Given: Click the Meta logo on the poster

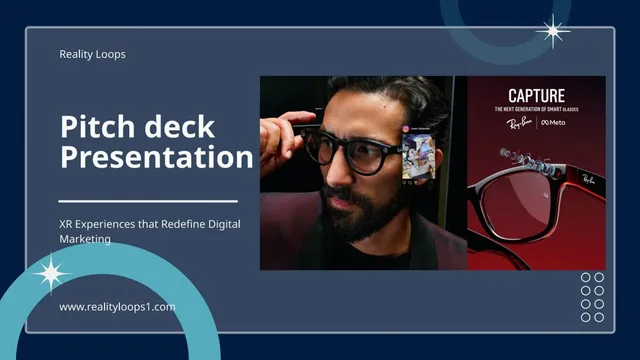Looking at the screenshot, I should tap(553, 122).
